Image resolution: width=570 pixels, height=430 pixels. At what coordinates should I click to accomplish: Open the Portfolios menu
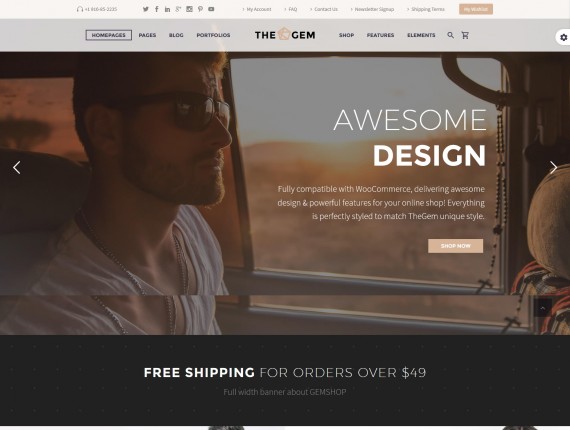[213, 35]
